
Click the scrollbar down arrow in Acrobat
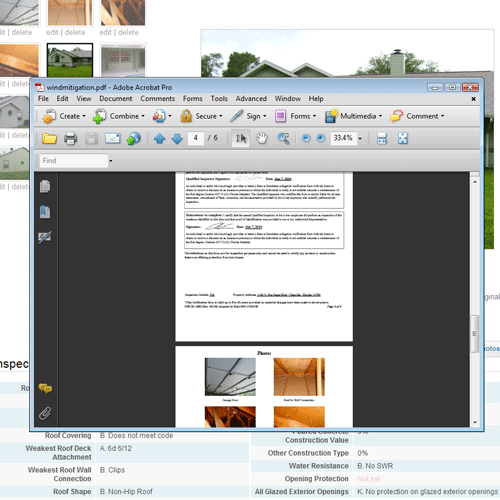(475, 422)
